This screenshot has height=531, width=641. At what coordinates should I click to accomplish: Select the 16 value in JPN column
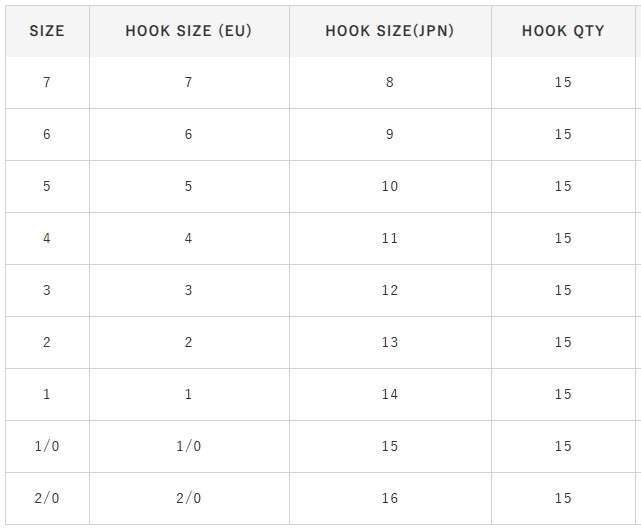390,498
